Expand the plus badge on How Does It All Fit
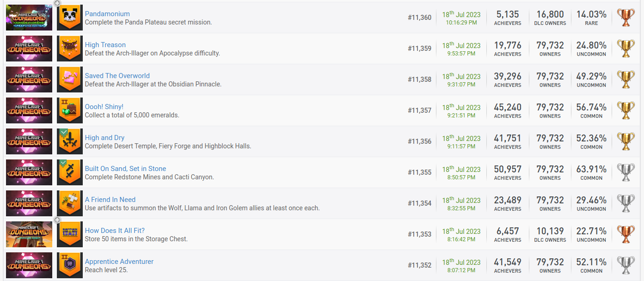Image resolution: width=644 pixels, height=281 pixels. (57, 220)
